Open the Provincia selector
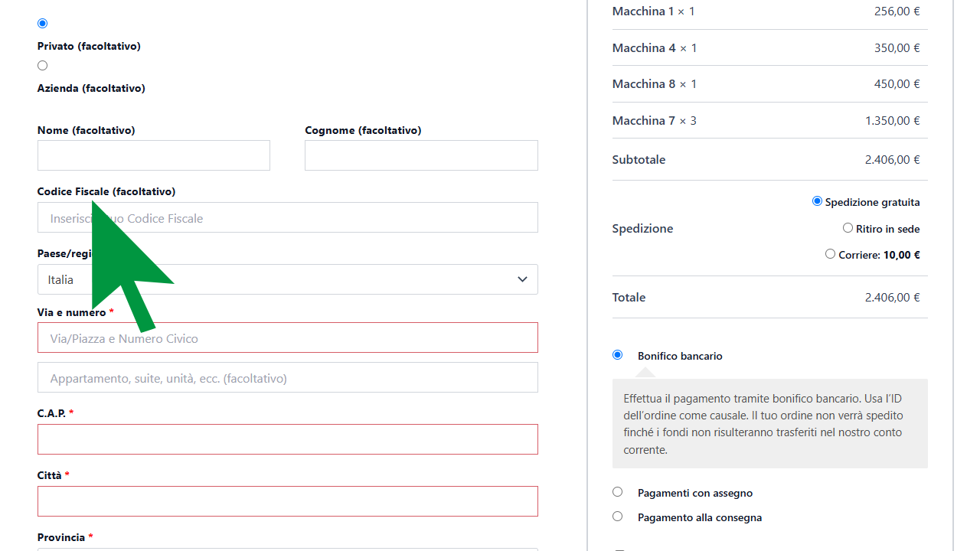The height and width of the screenshot is (551, 980). click(x=287, y=549)
